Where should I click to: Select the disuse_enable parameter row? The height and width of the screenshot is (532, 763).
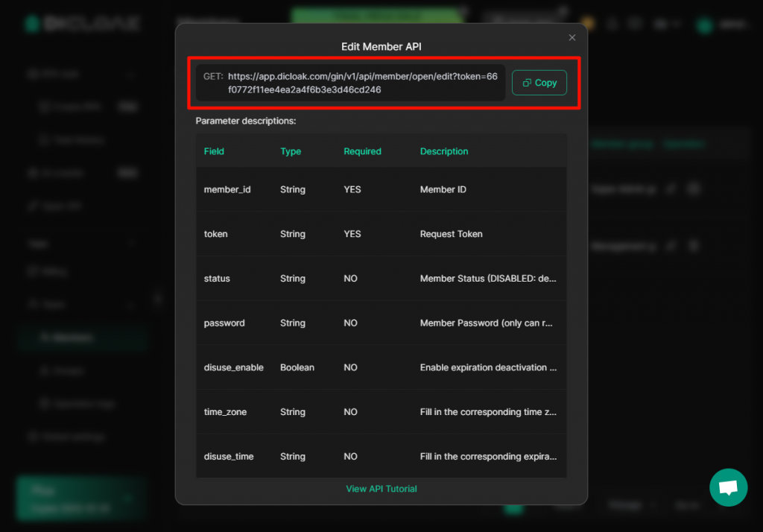point(381,367)
